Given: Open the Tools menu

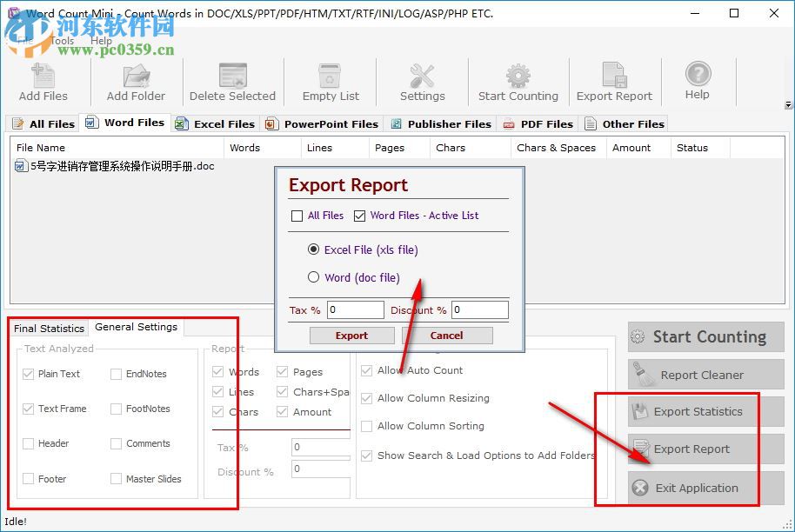Looking at the screenshot, I should click(63, 41).
